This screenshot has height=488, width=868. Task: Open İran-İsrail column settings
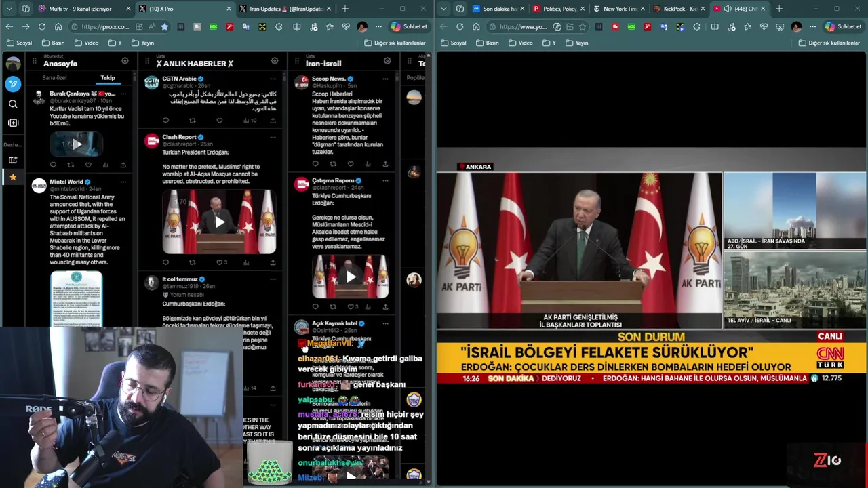click(x=387, y=61)
